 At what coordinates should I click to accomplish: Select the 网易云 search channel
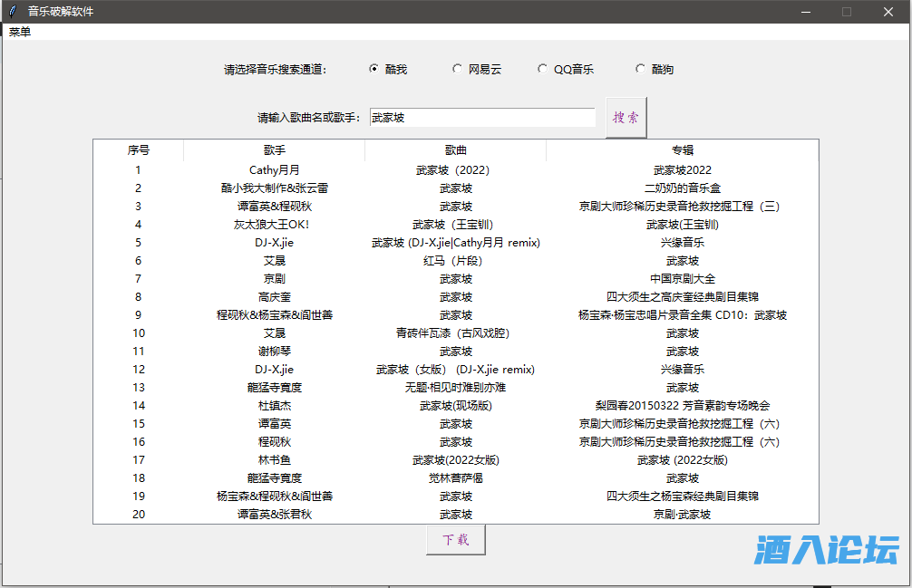coord(457,69)
